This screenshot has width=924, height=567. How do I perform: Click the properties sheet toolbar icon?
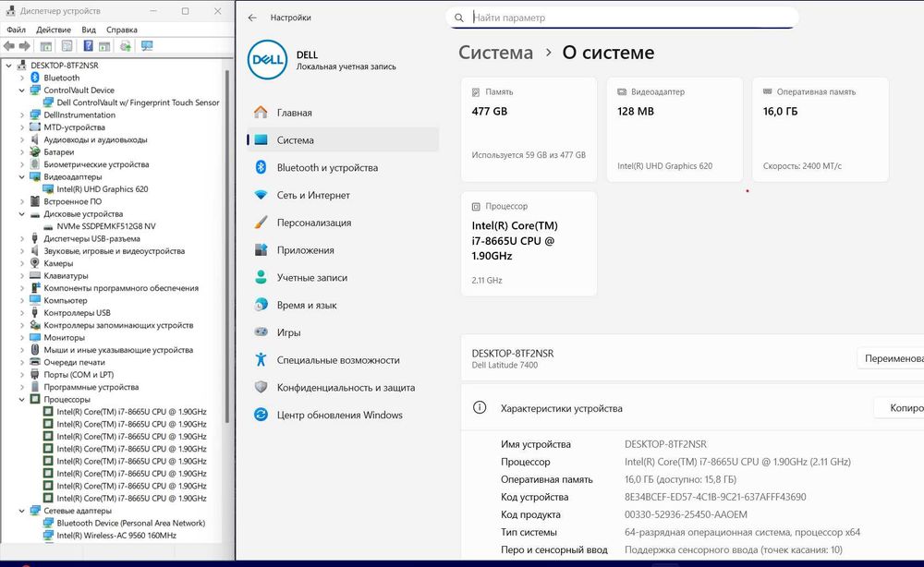pos(67,46)
